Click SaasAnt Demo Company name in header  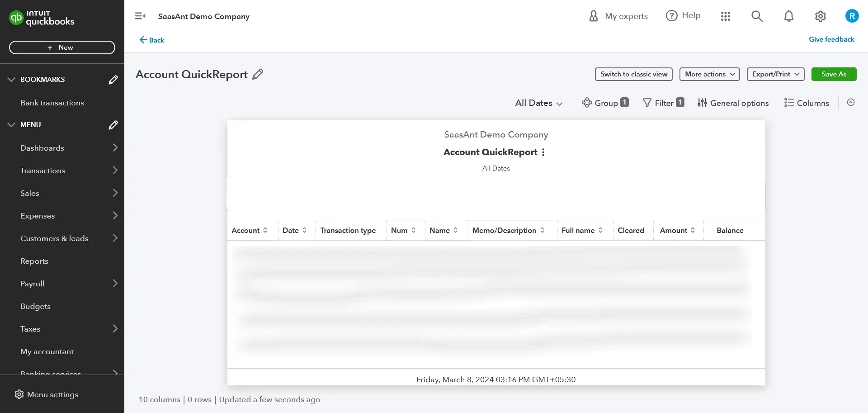pyautogui.click(x=204, y=16)
